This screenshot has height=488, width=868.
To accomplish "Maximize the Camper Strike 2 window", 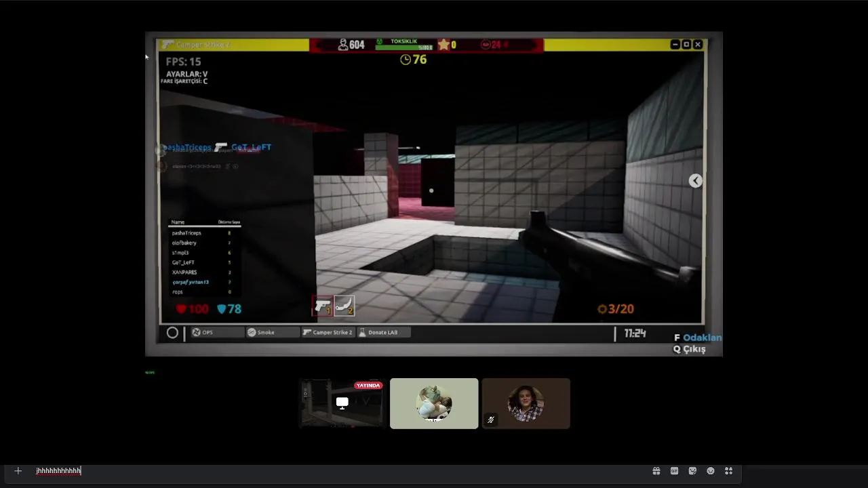I will tap(686, 45).
